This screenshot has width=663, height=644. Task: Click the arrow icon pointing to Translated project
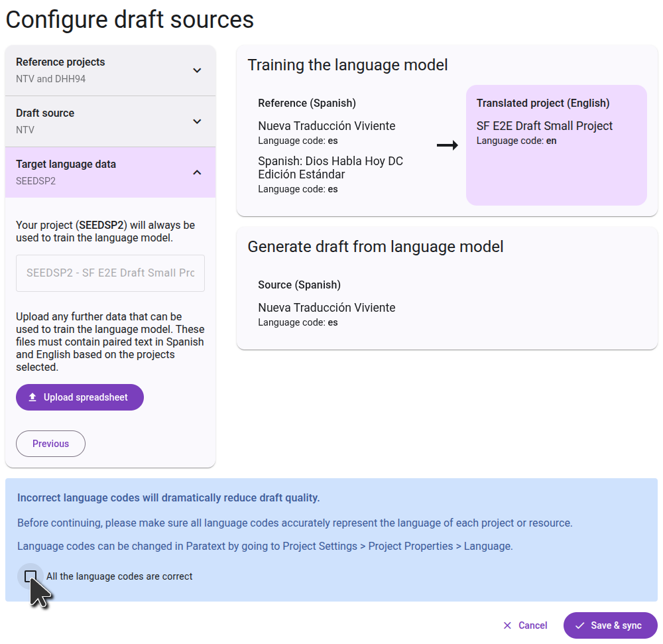pyautogui.click(x=448, y=145)
